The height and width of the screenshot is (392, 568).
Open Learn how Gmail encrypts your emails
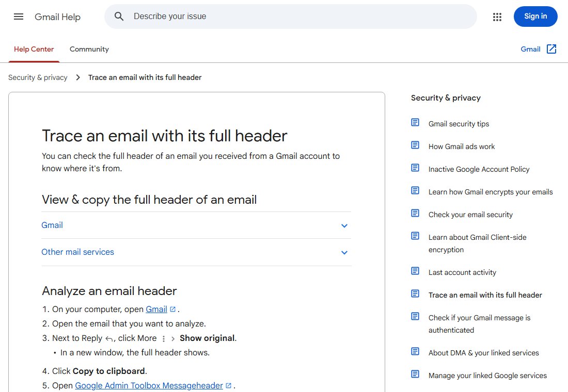(x=491, y=192)
